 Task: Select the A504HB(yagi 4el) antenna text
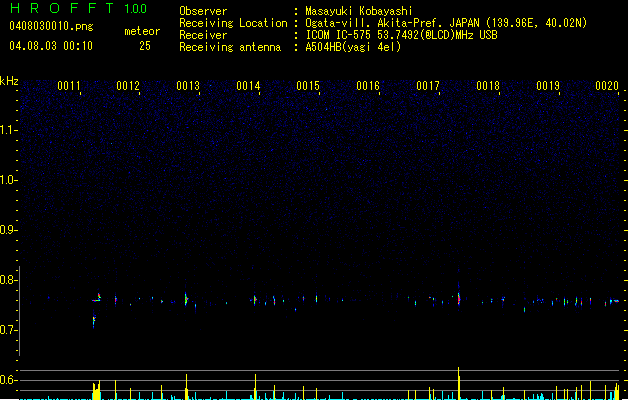(x=353, y=47)
